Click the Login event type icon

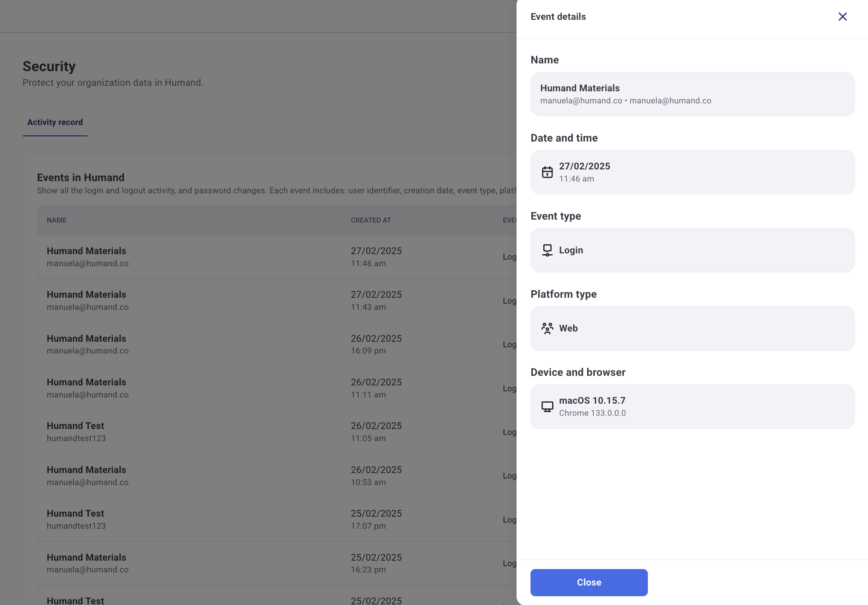coord(547,250)
